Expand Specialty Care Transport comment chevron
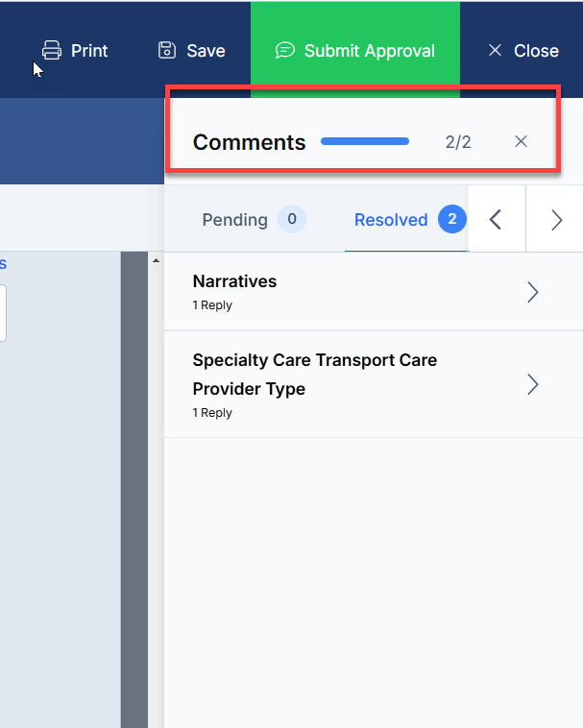This screenshot has height=728, width=583. (533, 384)
